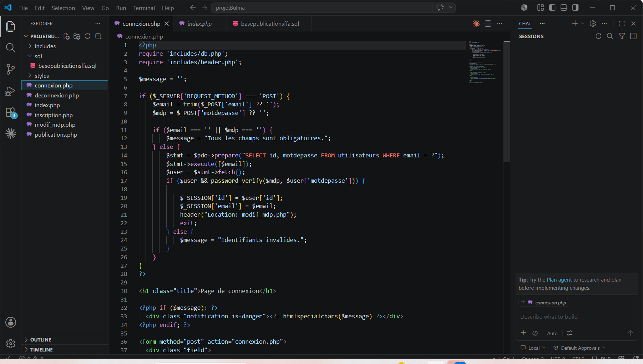This screenshot has width=643, height=364.
Task: Click the connexion.php context attachment chip
Action: (543, 303)
